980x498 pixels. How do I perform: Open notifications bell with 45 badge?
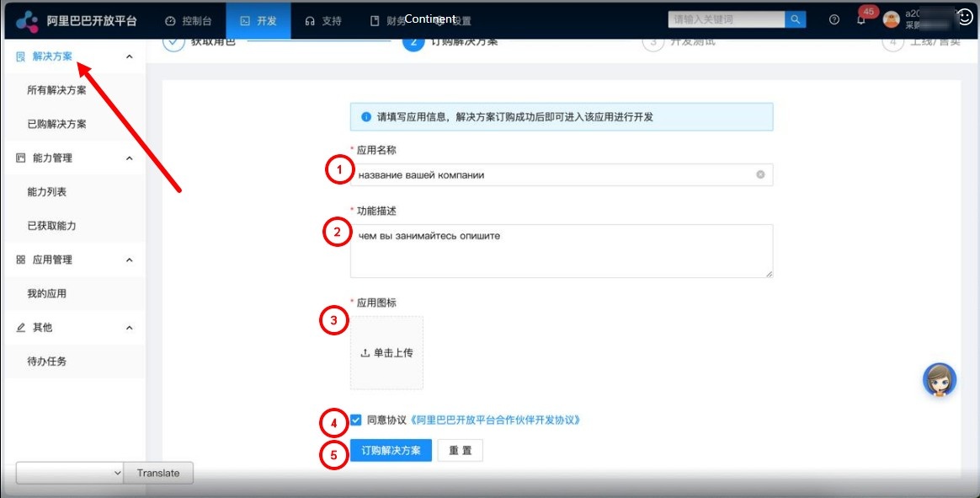(861, 19)
